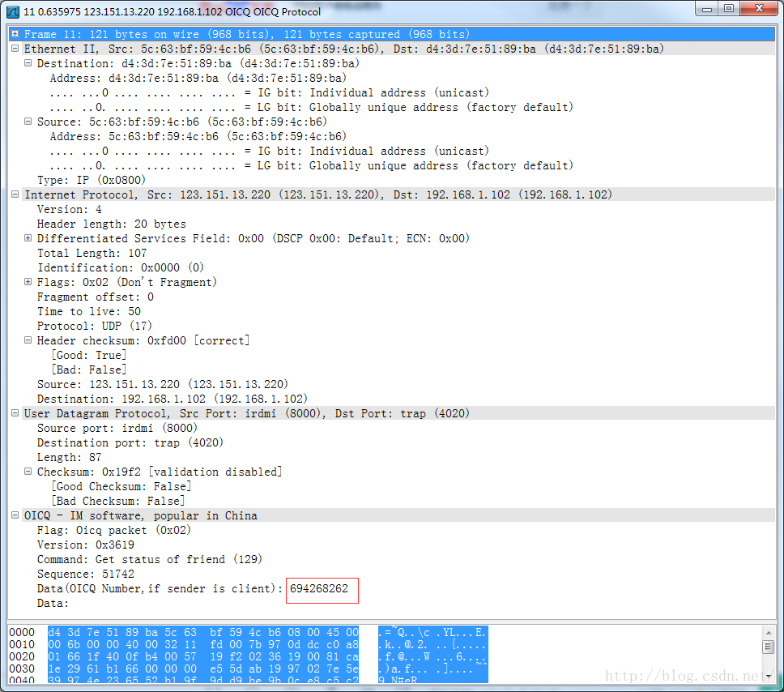Collapse the Ethernet Destination subtree
784x692 pixels.
28,63
